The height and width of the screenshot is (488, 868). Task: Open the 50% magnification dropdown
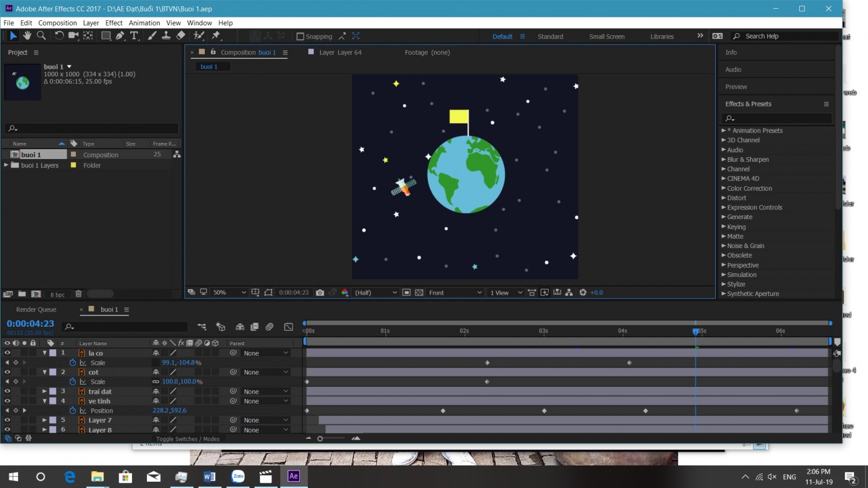tap(229, 293)
